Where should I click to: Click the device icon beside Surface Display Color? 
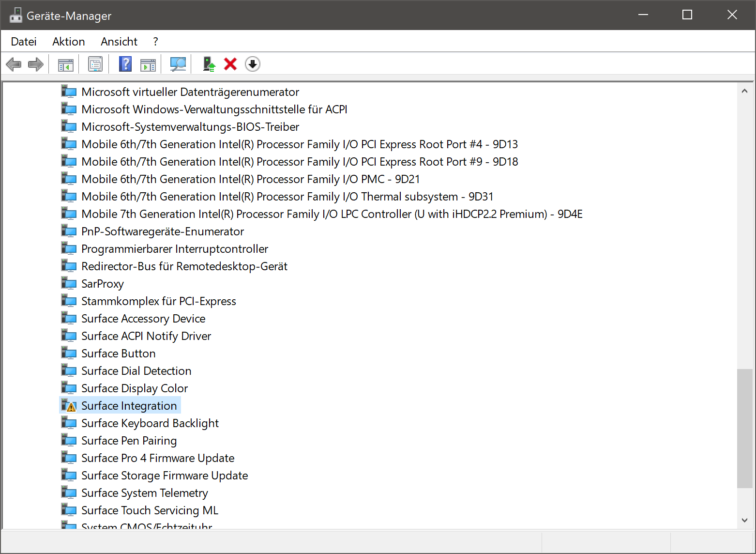point(69,388)
